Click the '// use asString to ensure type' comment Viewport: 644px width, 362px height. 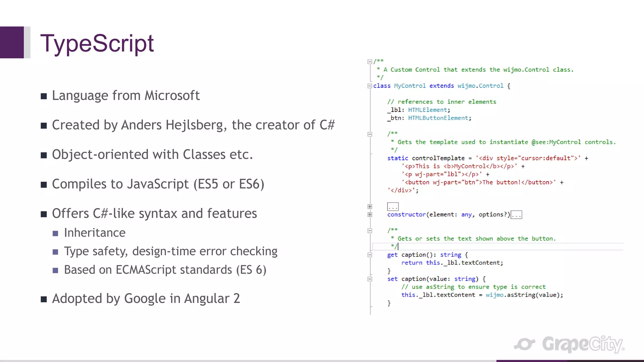(x=473, y=287)
